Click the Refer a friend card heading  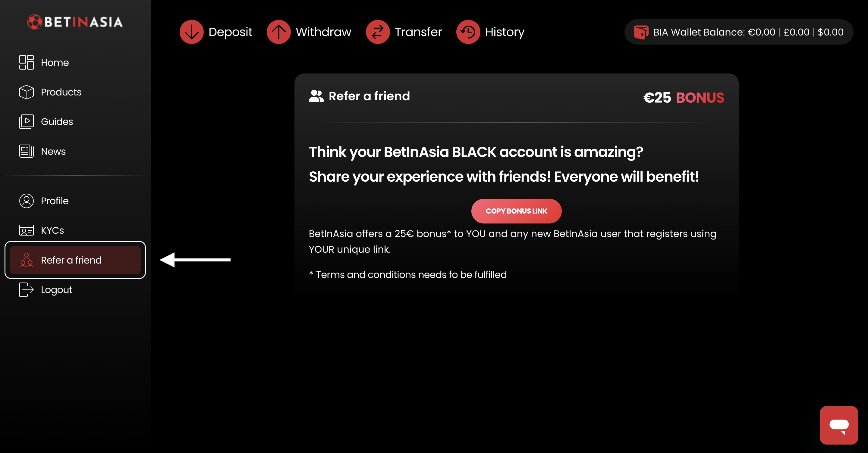tap(369, 96)
